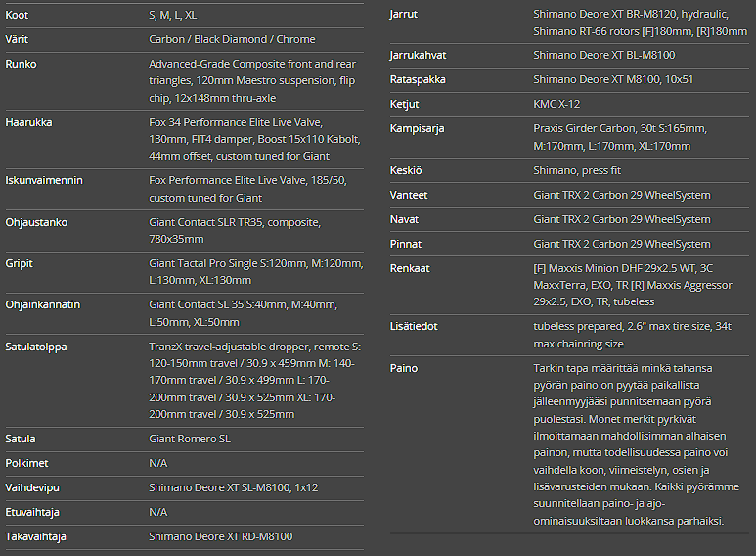The height and width of the screenshot is (556, 756).
Task: Click the Maxxis Minion DHF tire description
Action: click(x=633, y=285)
